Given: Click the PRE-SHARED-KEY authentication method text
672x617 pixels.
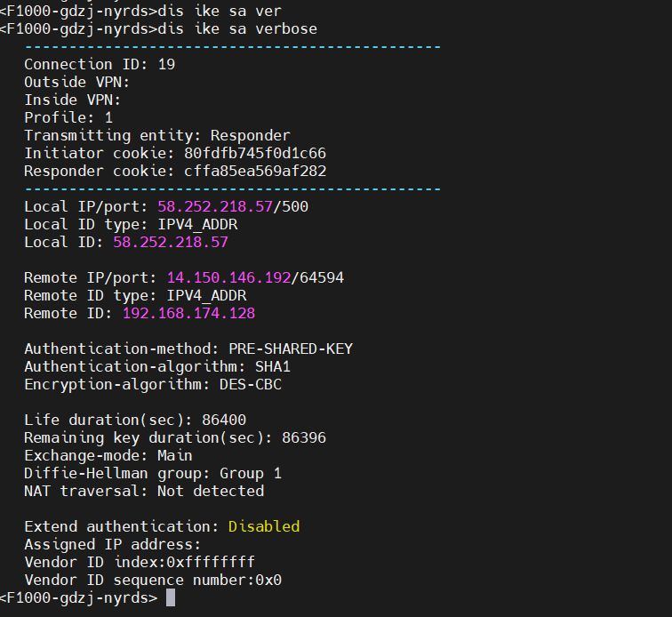Looking at the screenshot, I should click(x=291, y=349).
